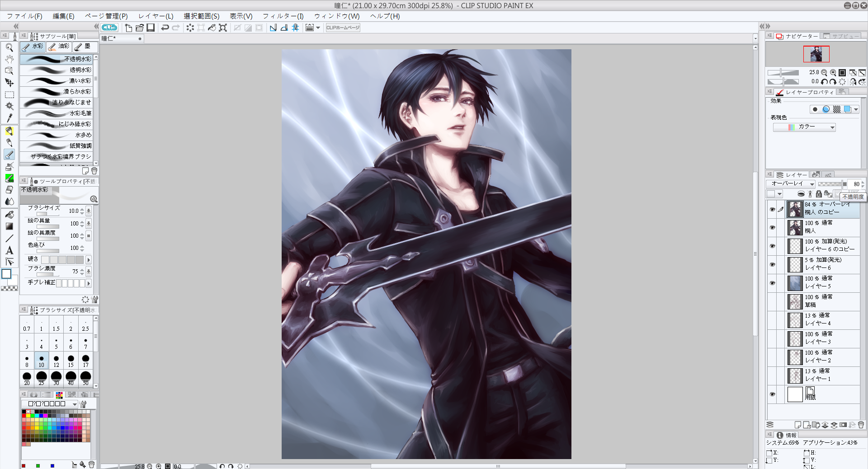Zoom in using Navigator magnifier plus

(833, 72)
